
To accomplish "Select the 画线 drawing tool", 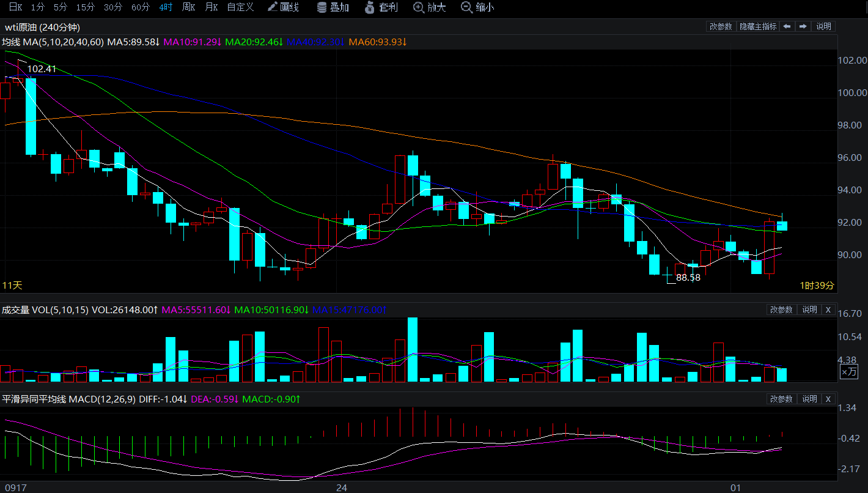I will point(283,7).
